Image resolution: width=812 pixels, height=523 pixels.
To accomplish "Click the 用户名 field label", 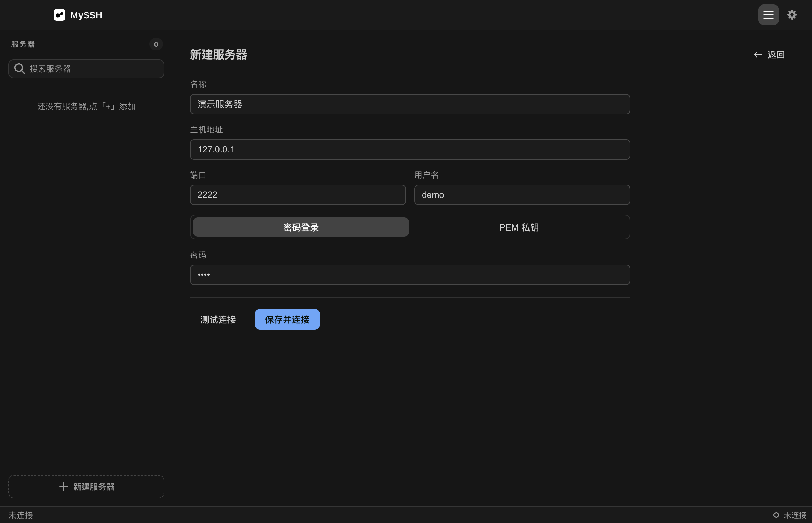I will click(426, 175).
